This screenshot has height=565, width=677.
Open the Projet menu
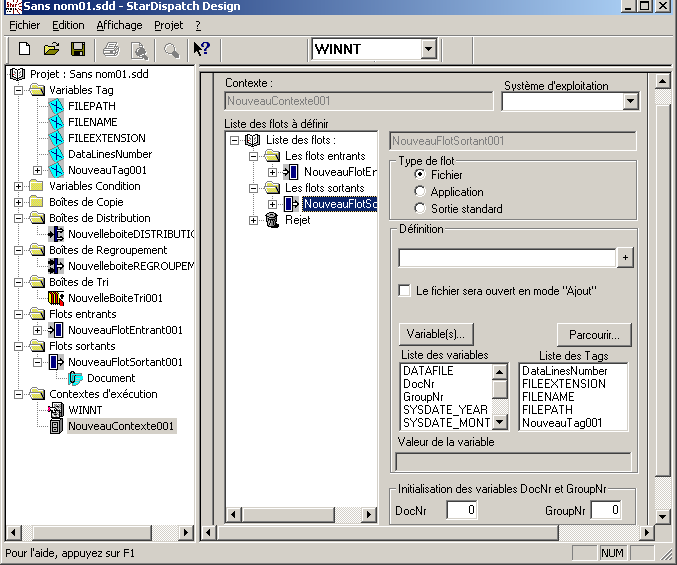(x=168, y=25)
